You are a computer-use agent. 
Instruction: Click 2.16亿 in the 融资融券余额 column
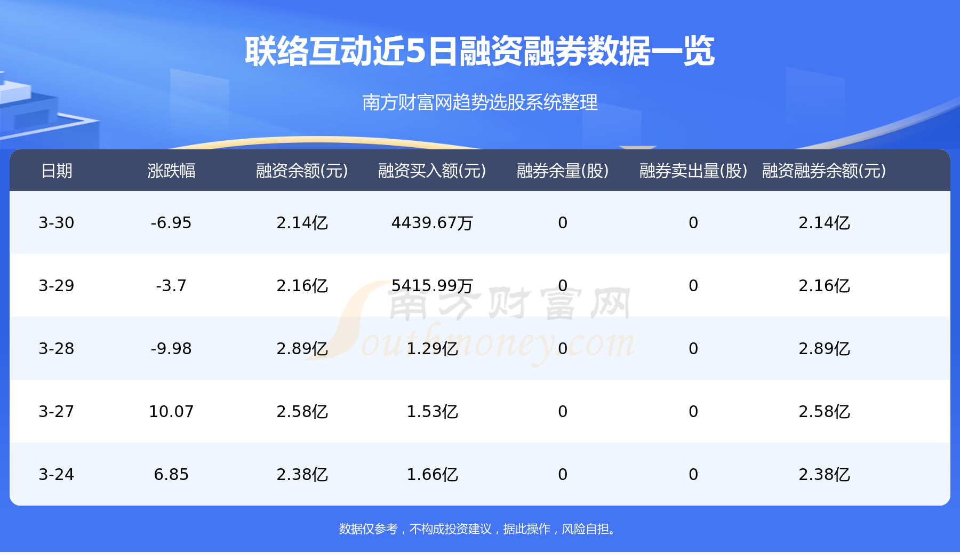pyautogui.click(x=824, y=285)
